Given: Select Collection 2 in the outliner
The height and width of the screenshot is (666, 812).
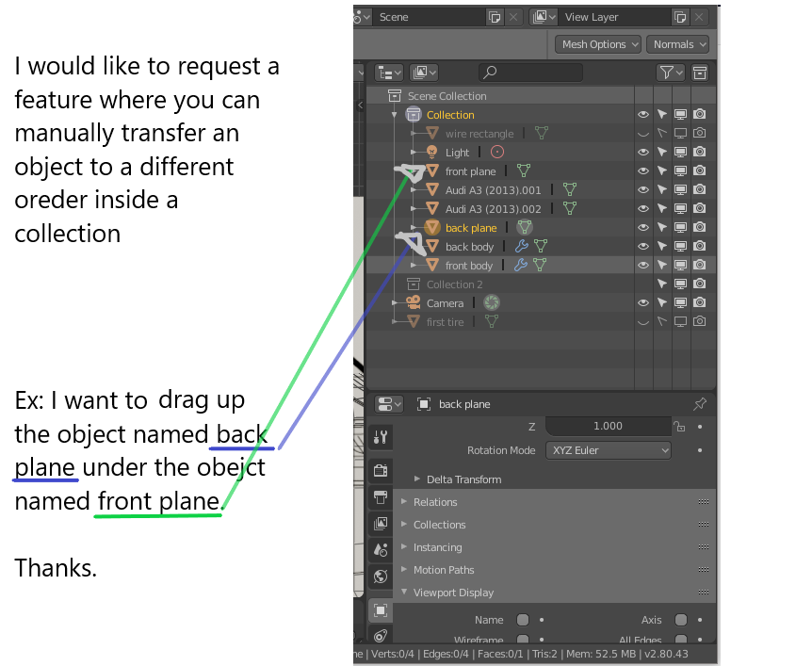Looking at the screenshot, I should 454,284.
